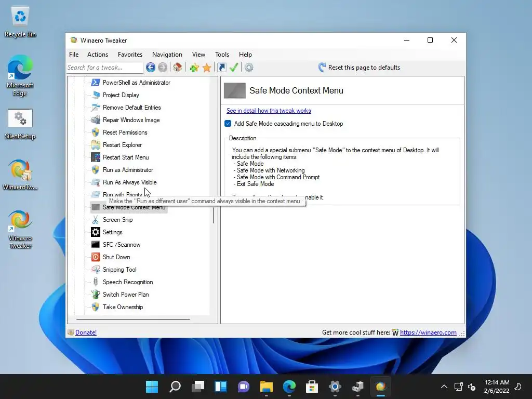Screen dimensions: 532x399
Task: Open taskbar Search magnifier
Action: (175, 387)
